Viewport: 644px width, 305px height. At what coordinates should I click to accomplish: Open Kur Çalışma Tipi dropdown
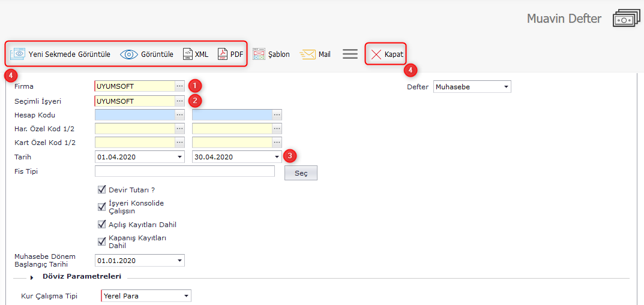(186, 296)
